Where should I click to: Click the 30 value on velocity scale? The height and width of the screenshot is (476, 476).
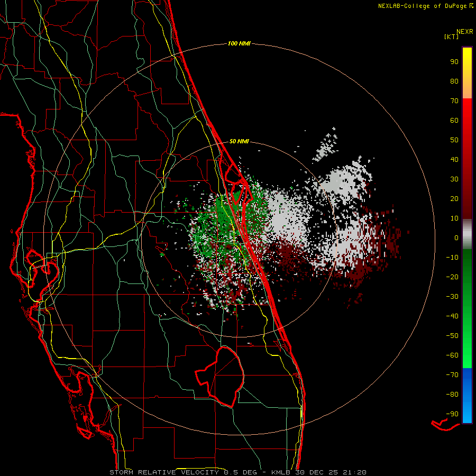(x=454, y=179)
